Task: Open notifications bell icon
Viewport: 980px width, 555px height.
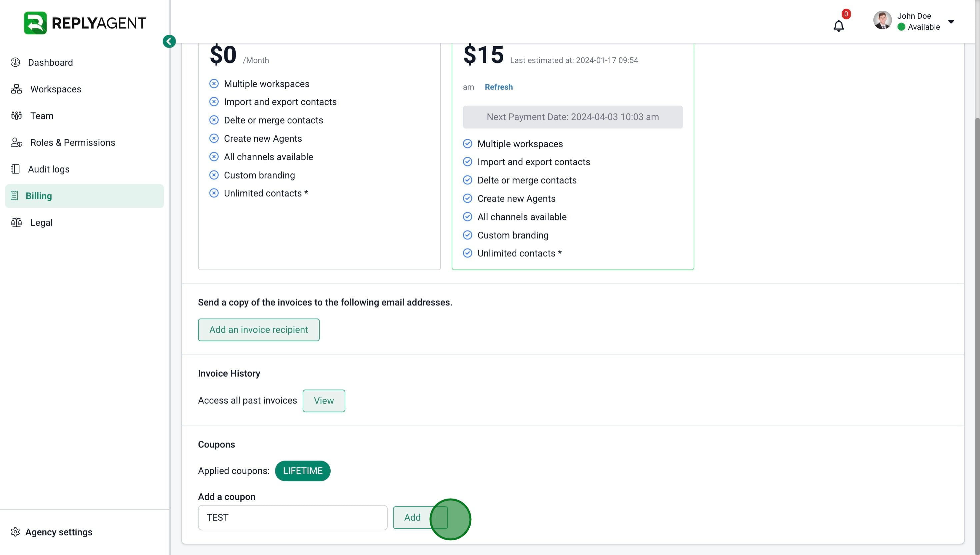Action: [x=838, y=26]
